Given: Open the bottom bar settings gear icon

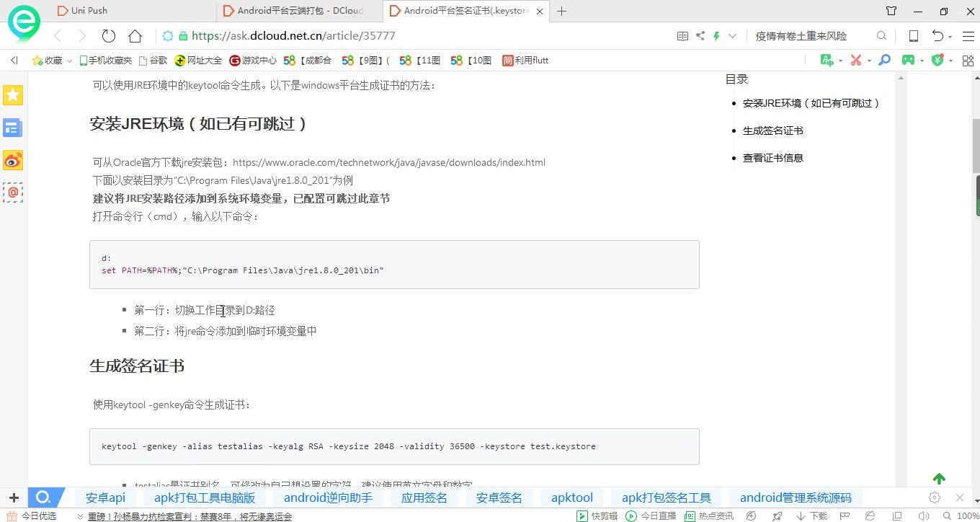Looking at the screenshot, I should coord(935,497).
